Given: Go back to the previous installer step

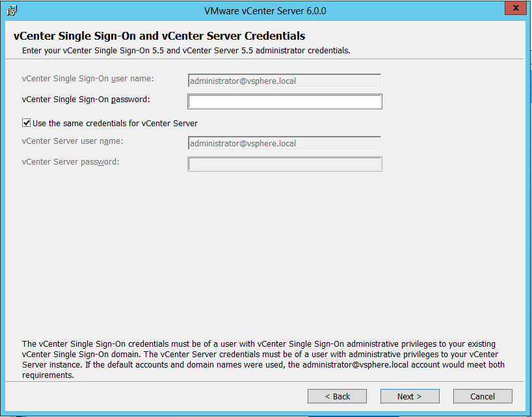Looking at the screenshot, I should coord(337,396).
